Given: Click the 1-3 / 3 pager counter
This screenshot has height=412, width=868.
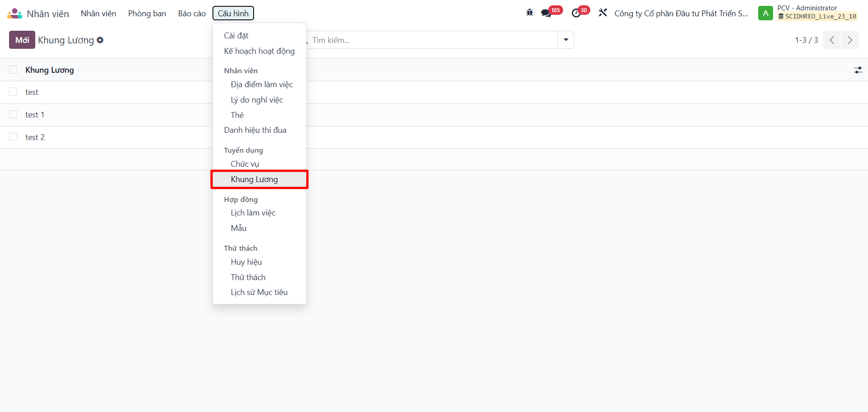Looking at the screenshot, I should tap(806, 40).
